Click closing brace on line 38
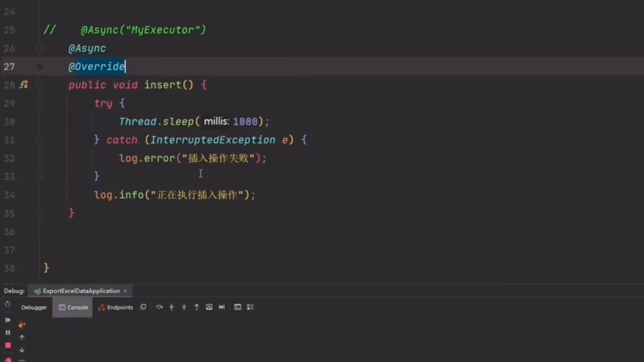Image resolution: width=644 pixels, height=362 pixels. coord(47,268)
